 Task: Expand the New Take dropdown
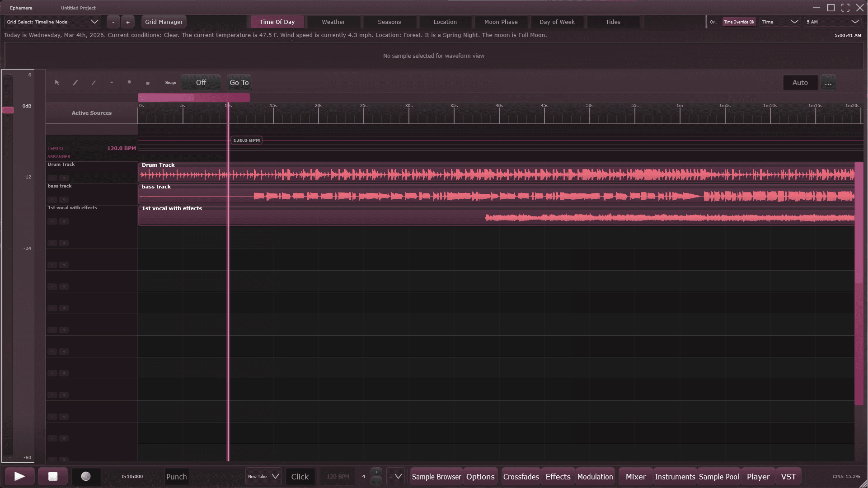[263, 477]
